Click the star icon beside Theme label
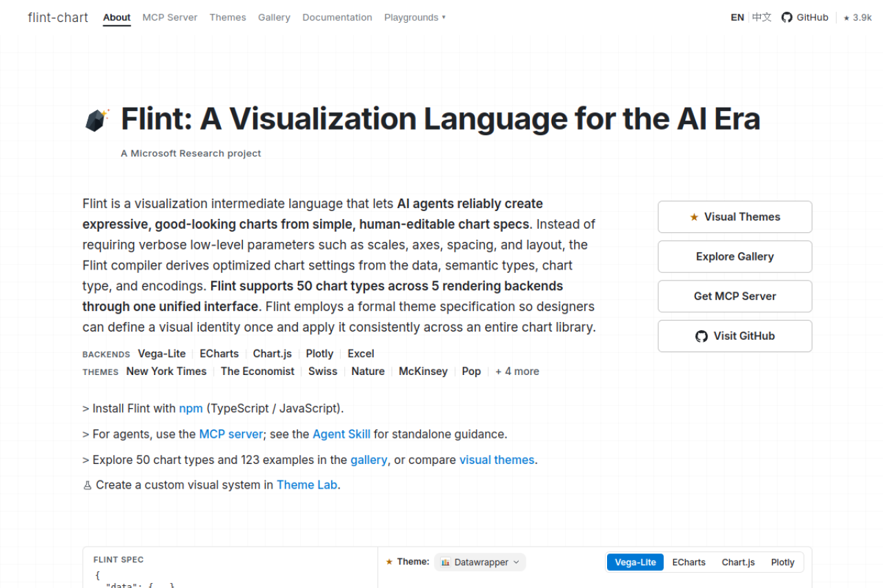Image resolution: width=883 pixels, height=588 pixels. point(389,562)
